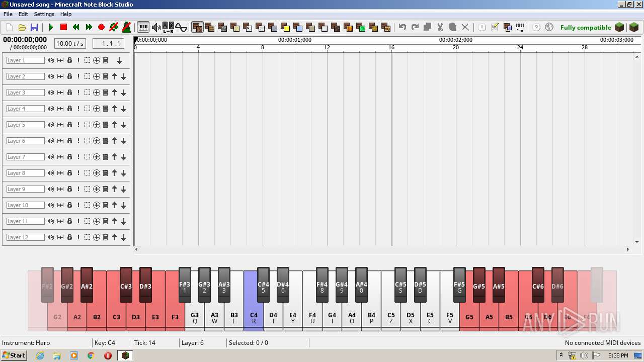Save the song with the floppy disk icon

coord(34,27)
